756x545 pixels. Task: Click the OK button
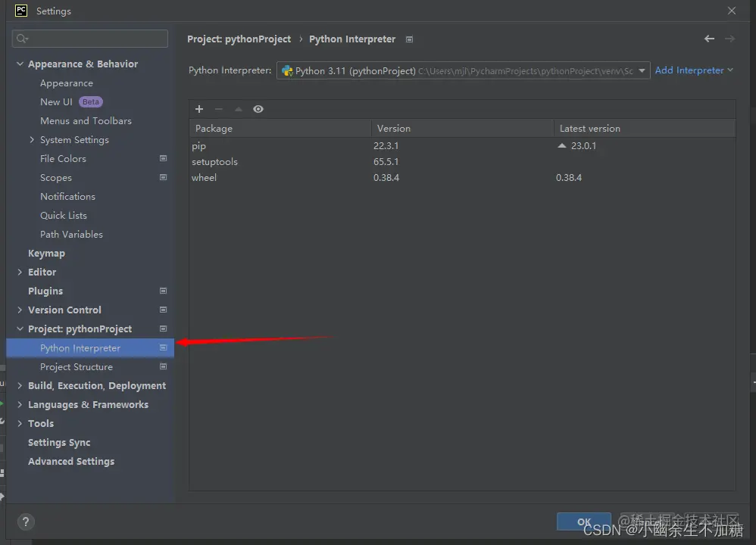584,522
